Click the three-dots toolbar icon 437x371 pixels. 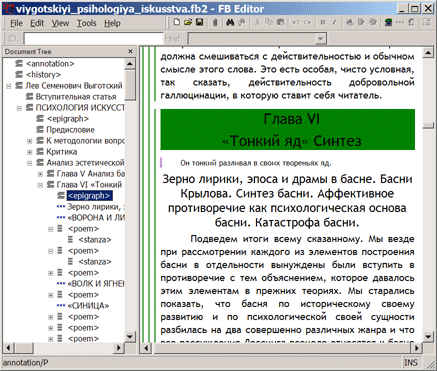click(400, 22)
